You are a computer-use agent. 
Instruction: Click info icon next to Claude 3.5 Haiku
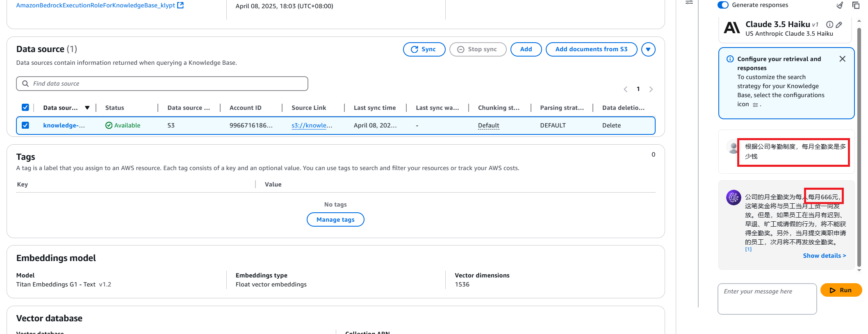click(x=829, y=25)
